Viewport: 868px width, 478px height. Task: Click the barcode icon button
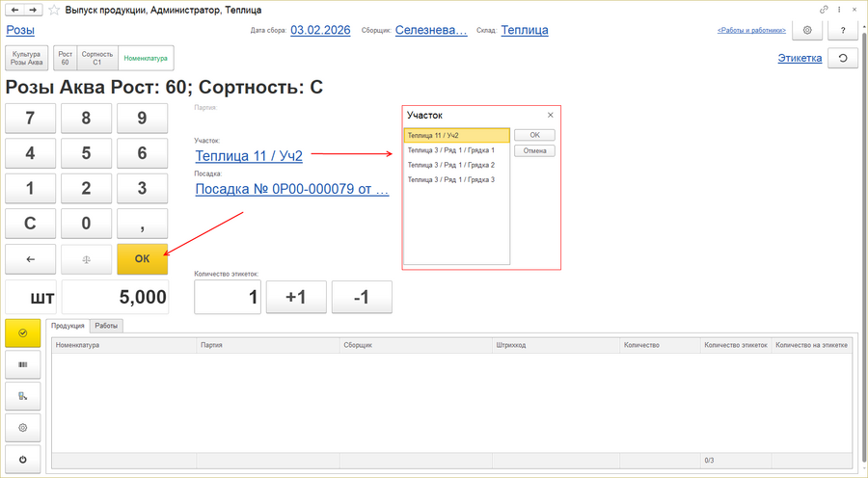pyautogui.click(x=23, y=364)
